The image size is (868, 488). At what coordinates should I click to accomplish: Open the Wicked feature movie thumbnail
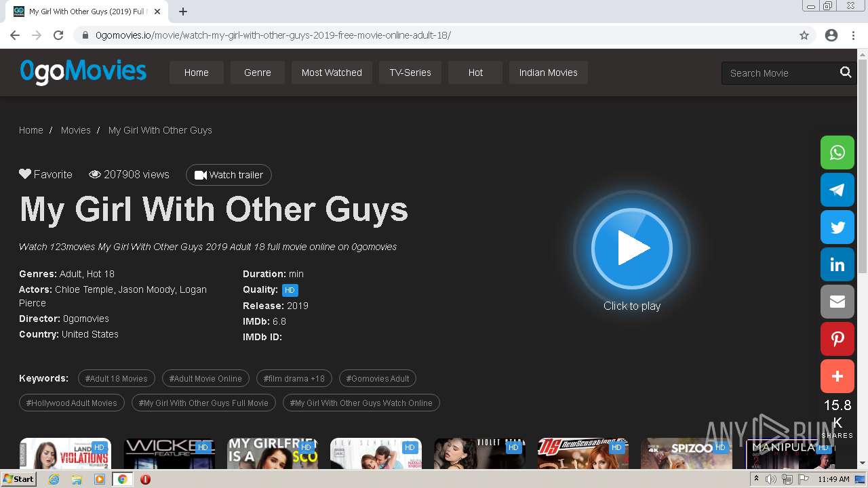pos(169,453)
